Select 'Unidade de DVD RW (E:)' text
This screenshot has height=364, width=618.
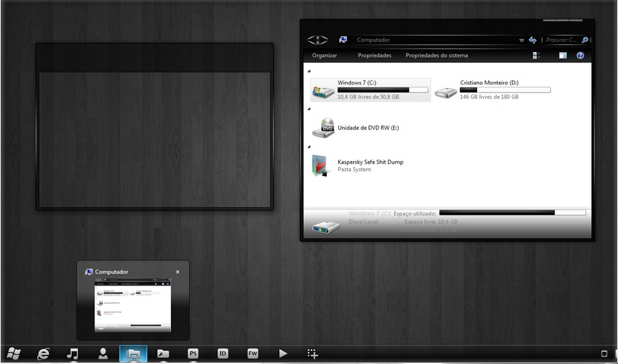click(x=368, y=128)
